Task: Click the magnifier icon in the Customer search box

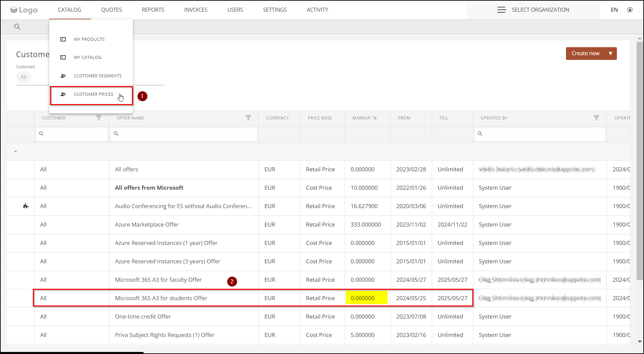Action: point(41,134)
